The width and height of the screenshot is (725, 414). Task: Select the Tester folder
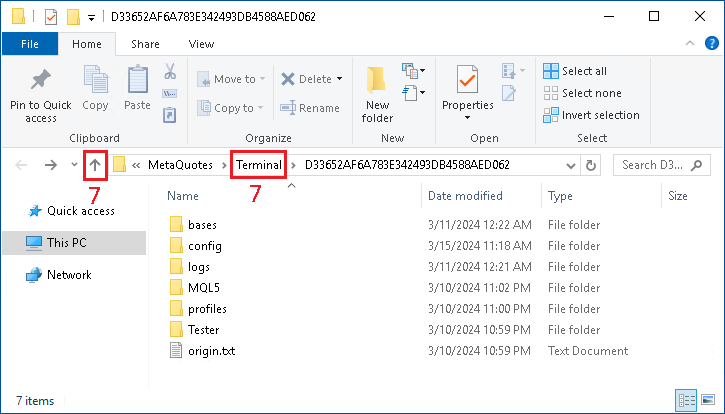194,330
